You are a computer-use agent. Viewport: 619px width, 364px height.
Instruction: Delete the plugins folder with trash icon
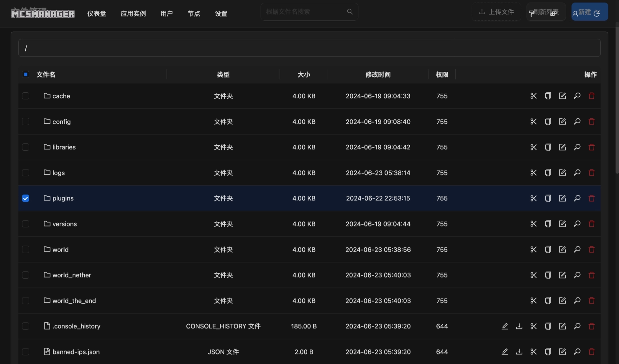[x=591, y=198]
